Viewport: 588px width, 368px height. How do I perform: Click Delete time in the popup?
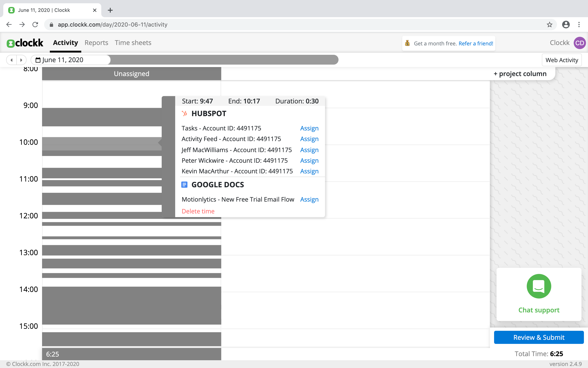198,211
